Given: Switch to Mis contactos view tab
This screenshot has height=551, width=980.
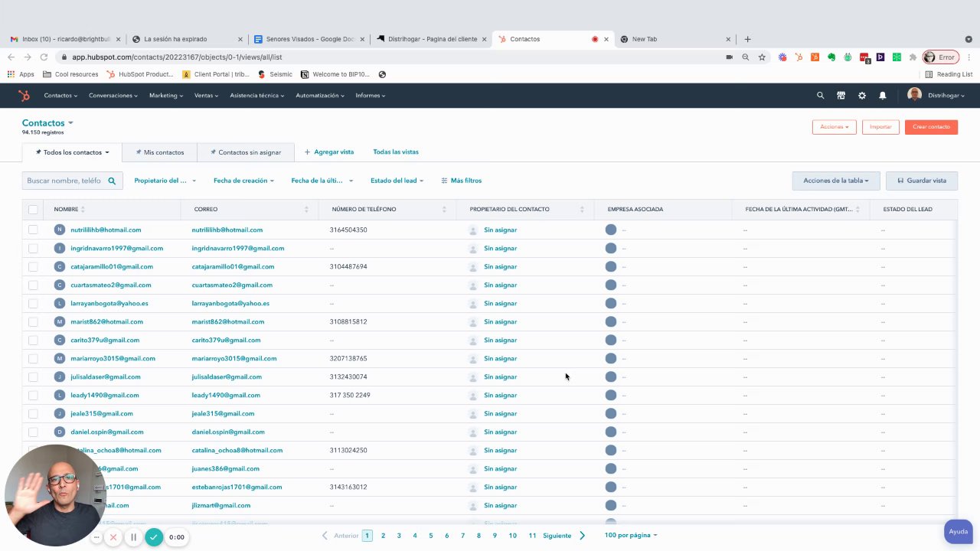Looking at the screenshot, I should [x=160, y=152].
